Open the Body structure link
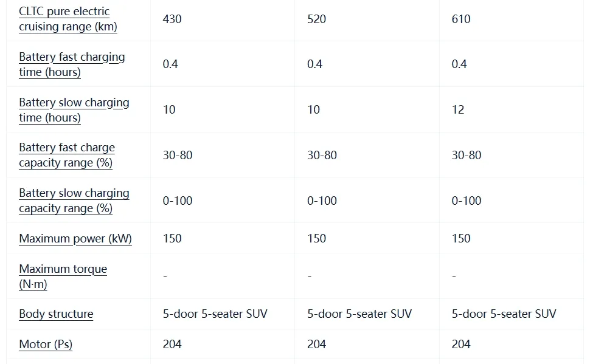 click(56, 314)
